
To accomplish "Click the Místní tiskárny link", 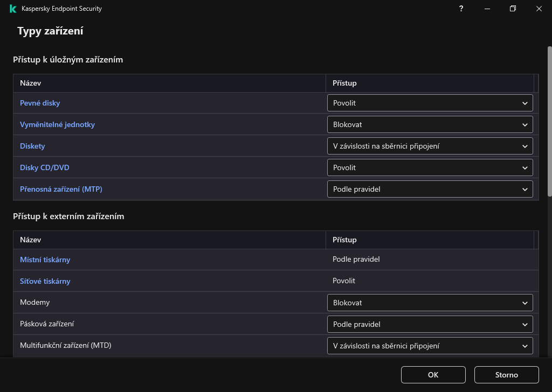I will pos(45,260).
